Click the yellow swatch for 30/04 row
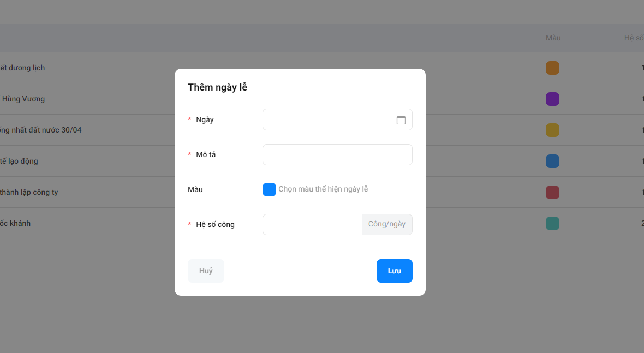 [552, 130]
